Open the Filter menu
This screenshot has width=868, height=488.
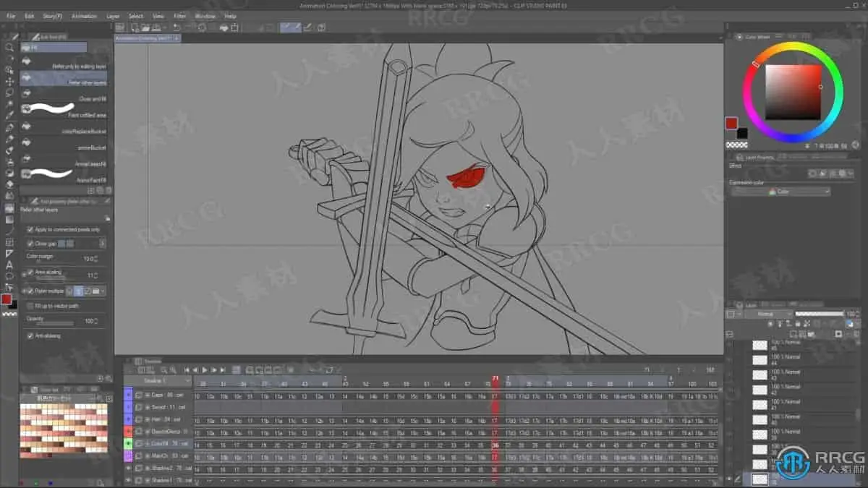point(179,15)
